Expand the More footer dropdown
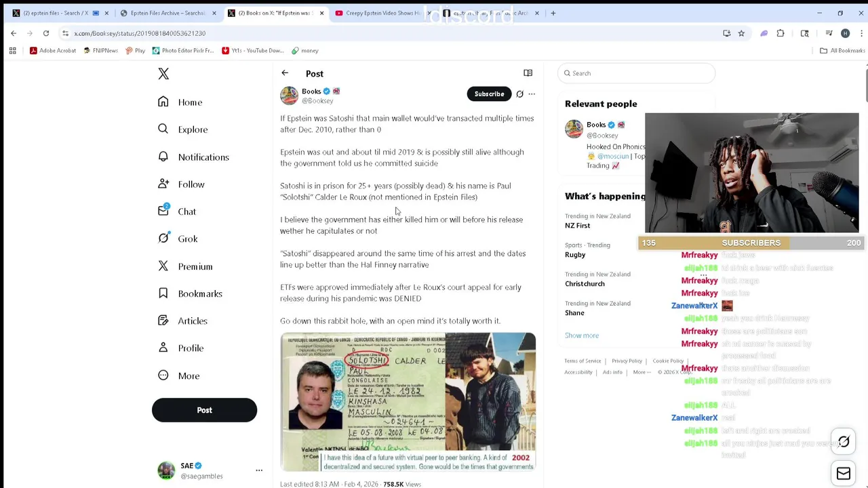 642,372
